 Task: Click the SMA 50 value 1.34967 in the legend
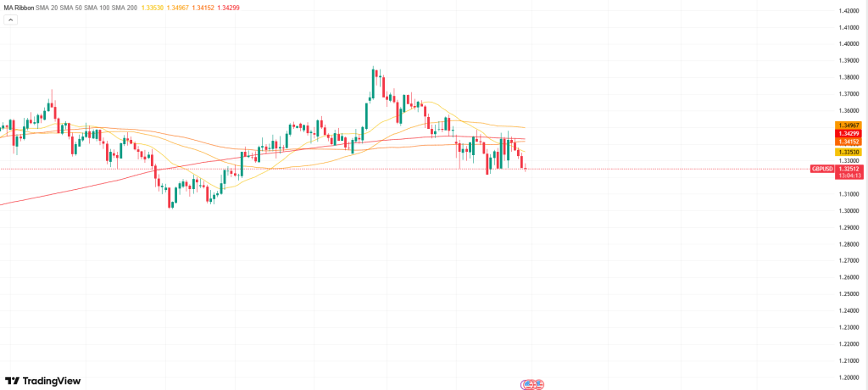[x=179, y=7]
